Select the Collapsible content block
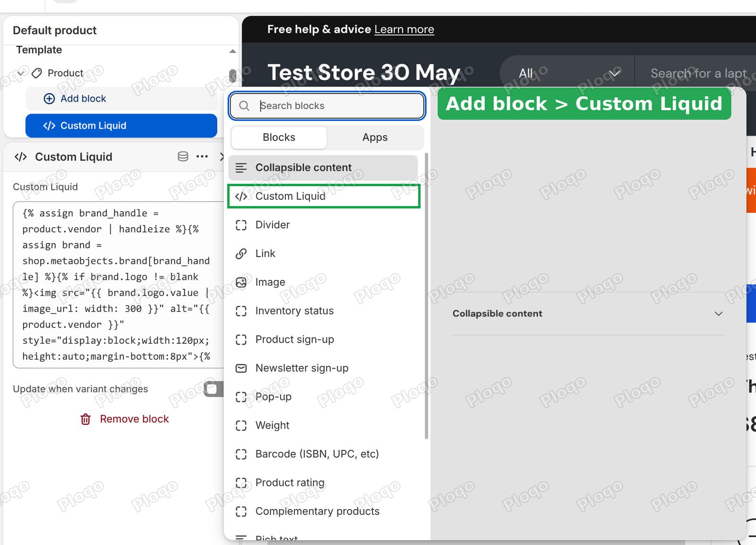This screenshot has width=756, height=545. coord(323,167)
